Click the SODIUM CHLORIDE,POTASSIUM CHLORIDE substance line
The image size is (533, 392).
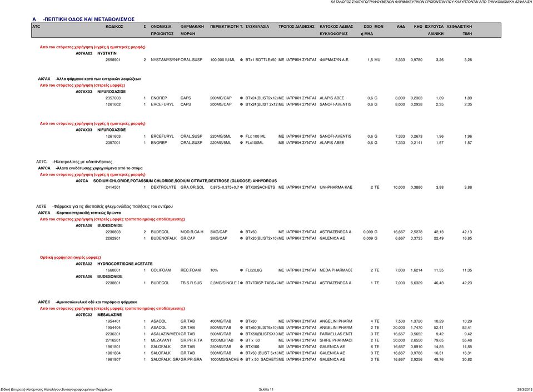pos(185,181)
